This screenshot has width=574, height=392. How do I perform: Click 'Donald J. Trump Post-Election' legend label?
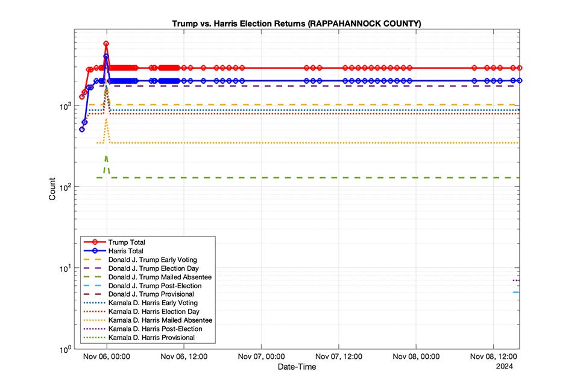(x=155, y=286)
